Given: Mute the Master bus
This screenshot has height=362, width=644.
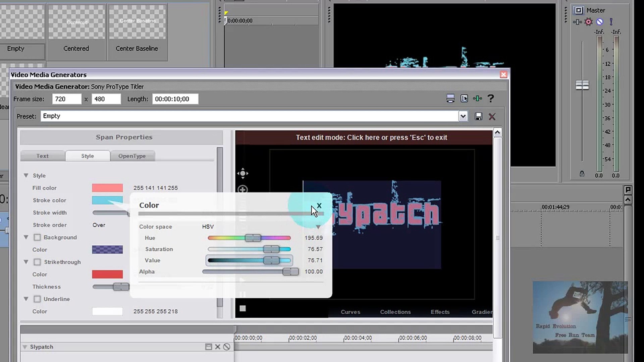Looking at the screenshot, I should [600, 22].
